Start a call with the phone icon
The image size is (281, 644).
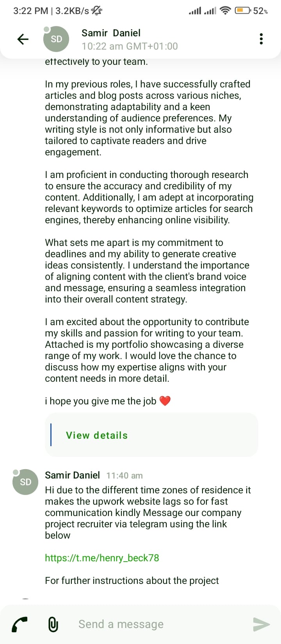[20, 624]
